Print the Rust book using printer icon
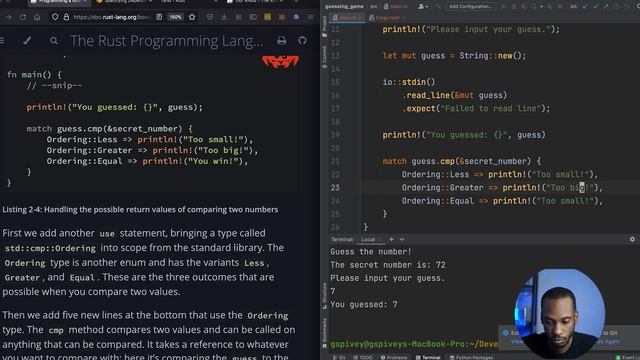The width and height of the screenshot is (640, 360). click(282, 40)
